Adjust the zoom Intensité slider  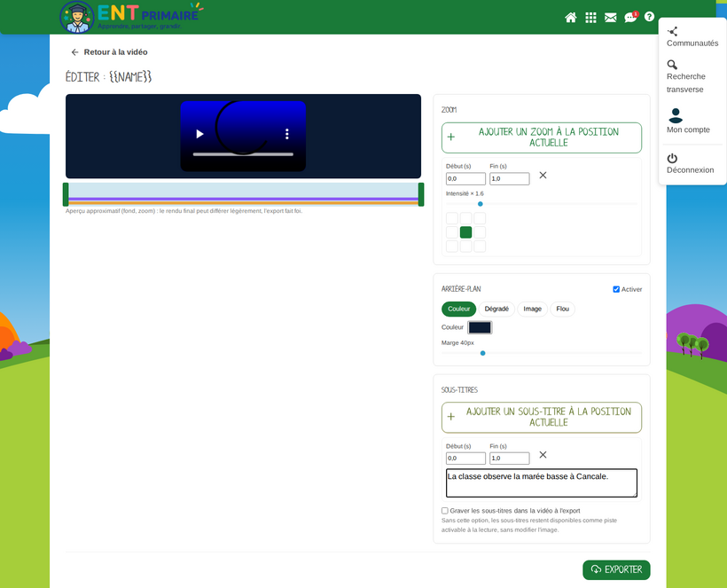[542, 204]
